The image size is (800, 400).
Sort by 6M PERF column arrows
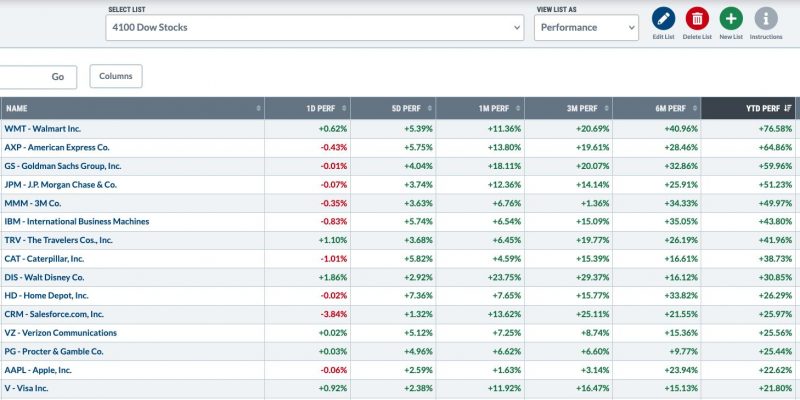tap(694, 108)
